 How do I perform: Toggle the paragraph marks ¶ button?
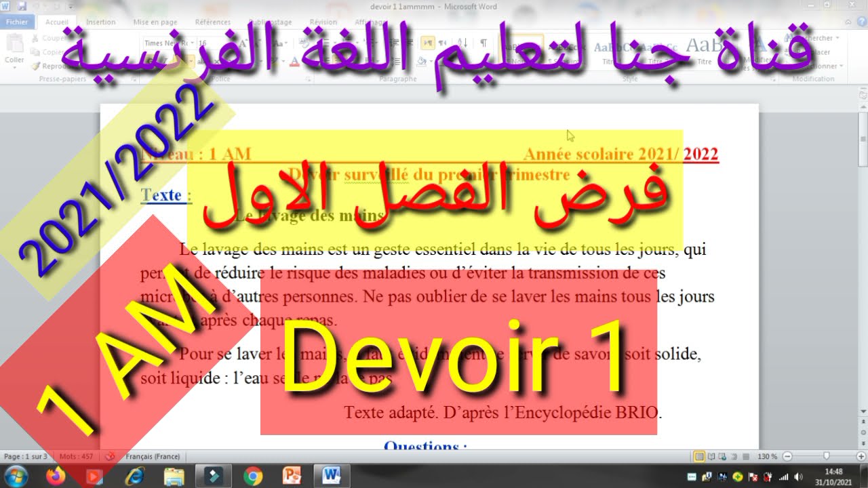484,43
